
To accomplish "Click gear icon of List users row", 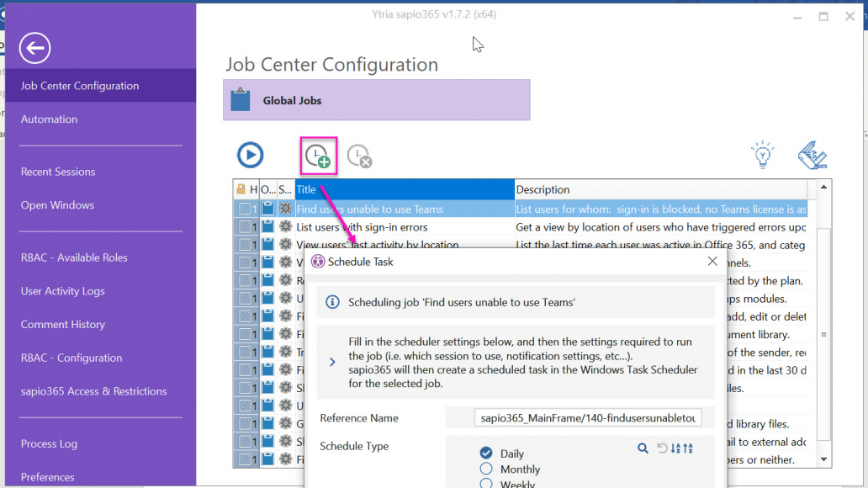I will point(286,226).
